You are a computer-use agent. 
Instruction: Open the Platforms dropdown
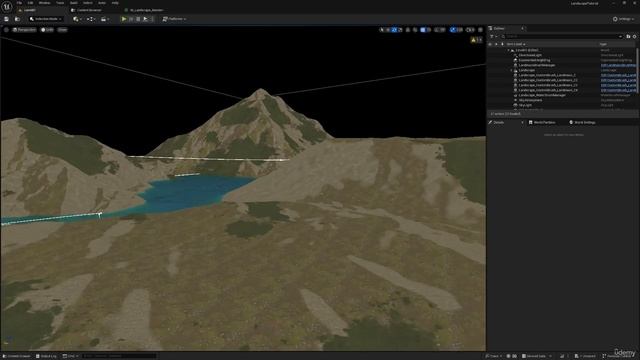click(174, 19)
